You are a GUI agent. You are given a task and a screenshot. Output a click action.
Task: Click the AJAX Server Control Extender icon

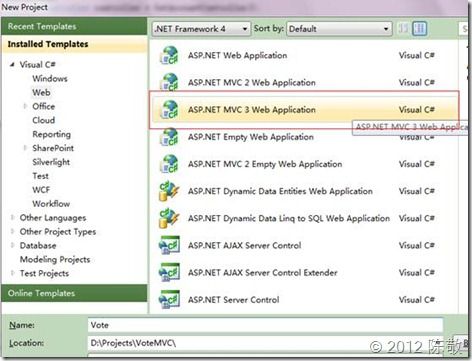[169, 273]
